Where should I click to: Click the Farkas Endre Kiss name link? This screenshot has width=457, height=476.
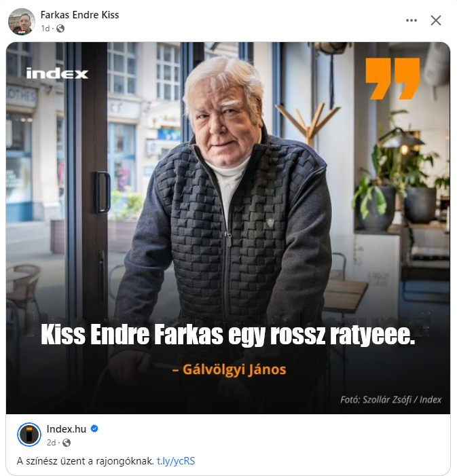(79, 15)
